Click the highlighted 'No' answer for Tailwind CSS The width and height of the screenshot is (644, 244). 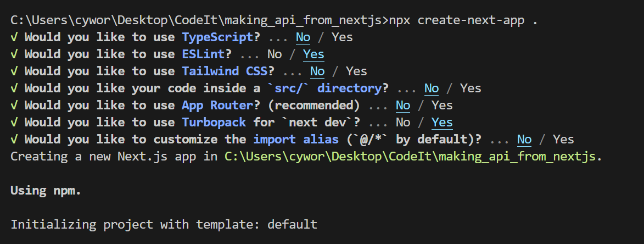(317, 71)
